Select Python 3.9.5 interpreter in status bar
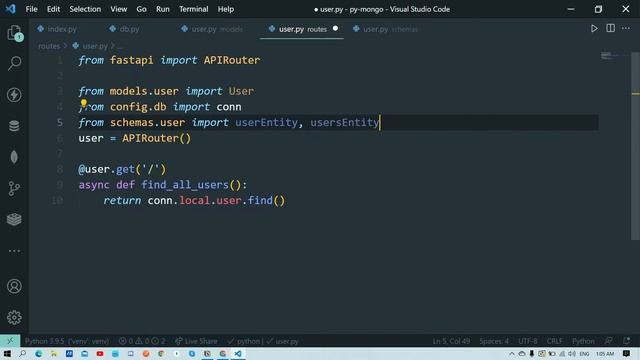 point(67,341)
